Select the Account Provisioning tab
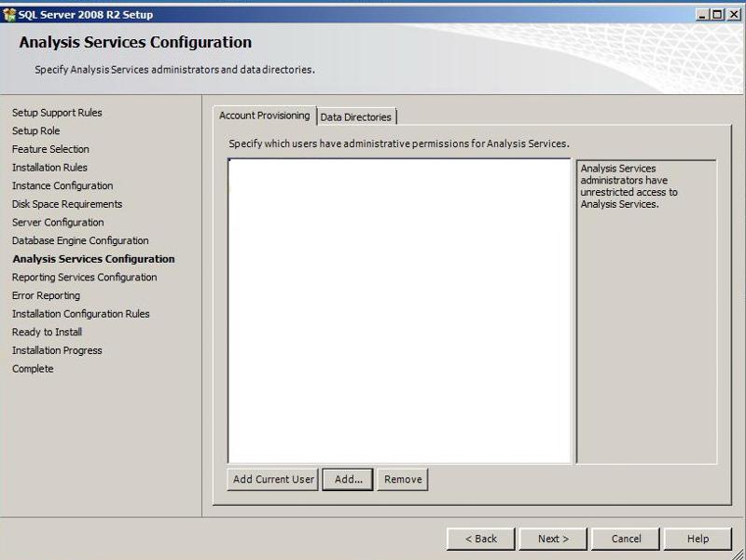Image resolution: width=746 pixels, height=560 pixels. coord(265,116)
